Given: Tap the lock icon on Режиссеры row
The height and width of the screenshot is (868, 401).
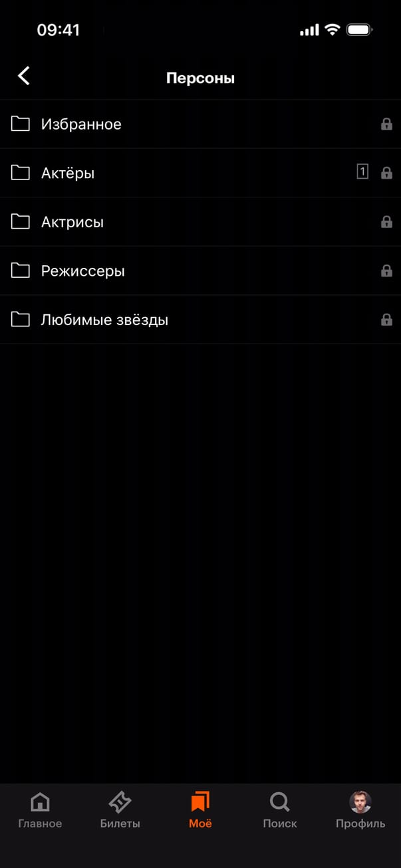Looking at the screenshot, I should [386, 271].
